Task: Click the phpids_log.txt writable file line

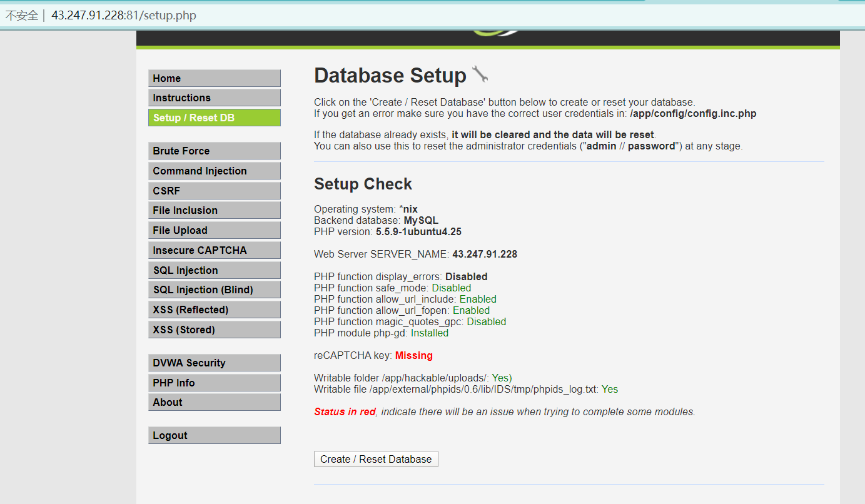Action: point(466,389)
